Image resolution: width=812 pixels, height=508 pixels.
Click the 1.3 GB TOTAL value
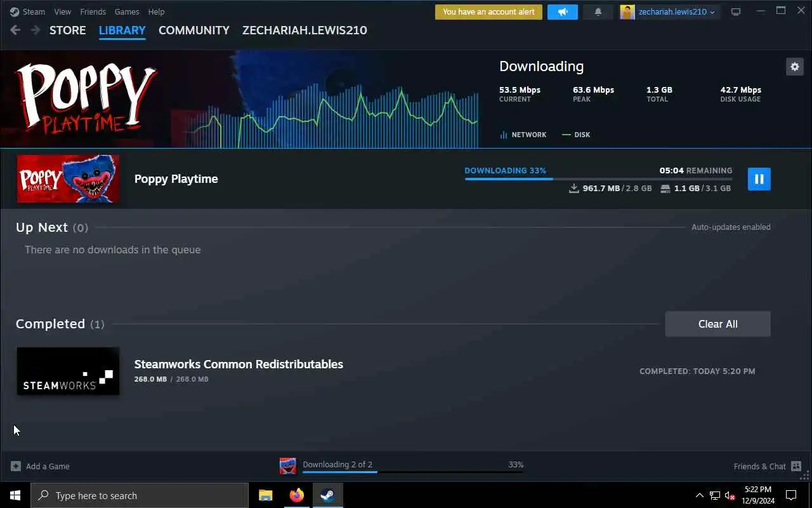coord(659,90)
